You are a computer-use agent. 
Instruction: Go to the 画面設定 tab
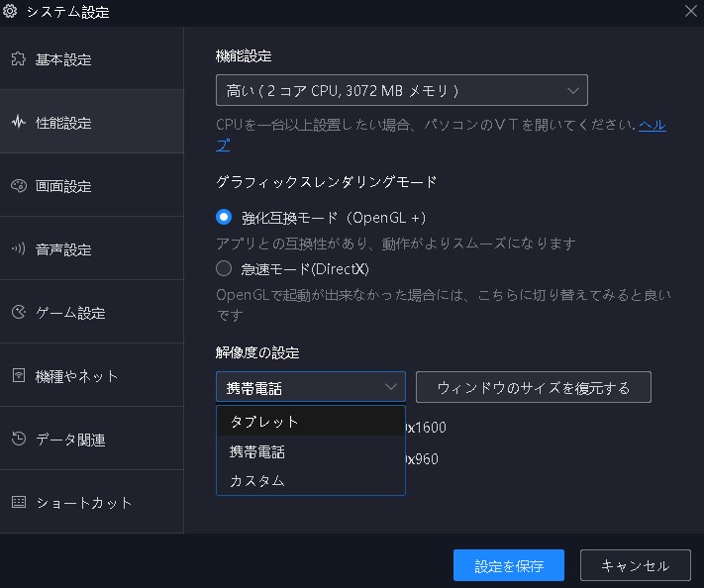pyautogui.click(x=92, y=185)
